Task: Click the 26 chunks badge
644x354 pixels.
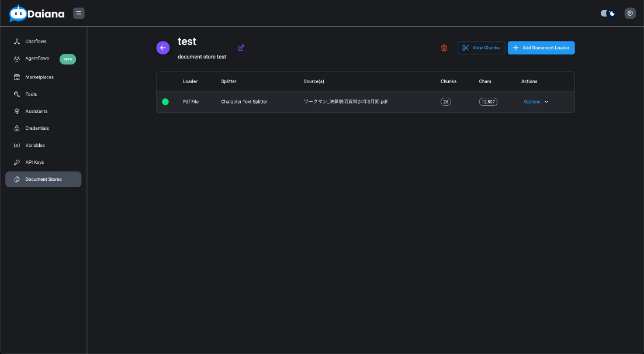Action: tap(446, 102)
